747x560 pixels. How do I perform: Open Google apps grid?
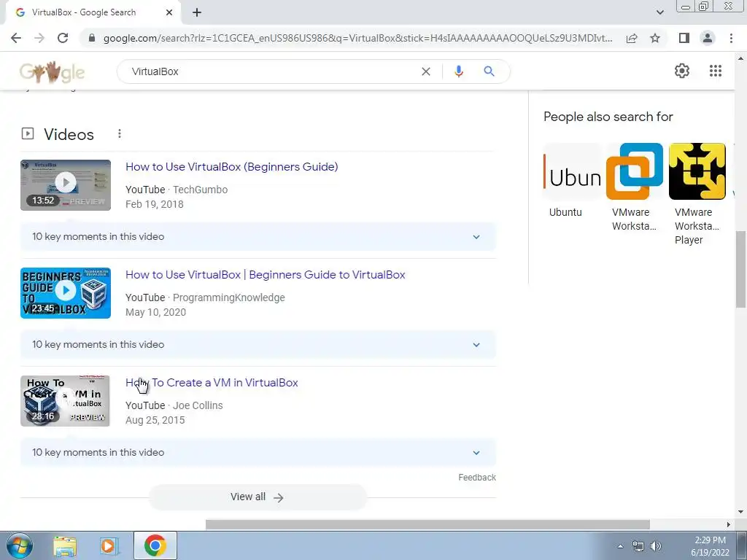715,71
